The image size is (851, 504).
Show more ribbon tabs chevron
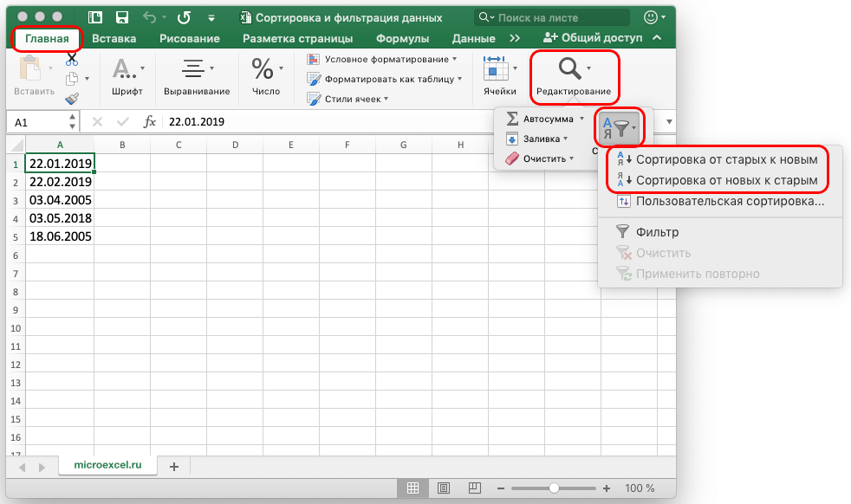[515, 38]
